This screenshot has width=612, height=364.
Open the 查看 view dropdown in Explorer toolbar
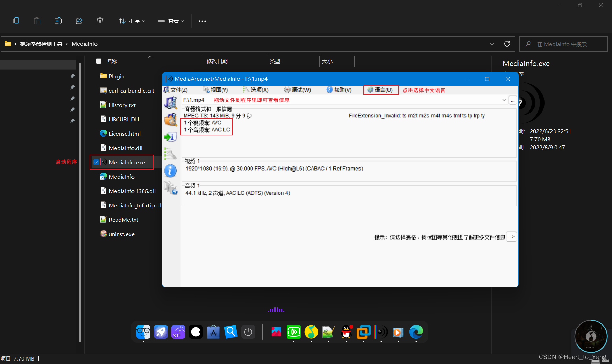(x=171, y=21)
